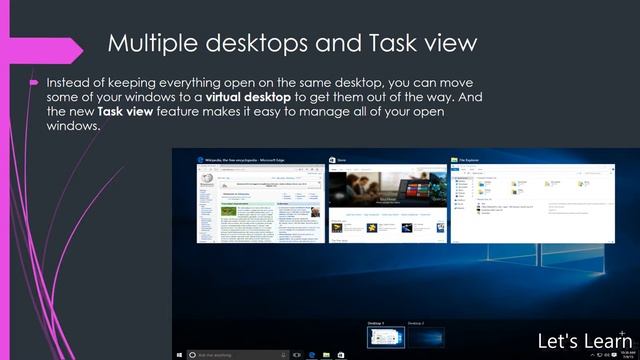The height and width of the screenshot is (360, 640).
Task: Click the bold words virtual desktop
Action: (x=248, y=97)
